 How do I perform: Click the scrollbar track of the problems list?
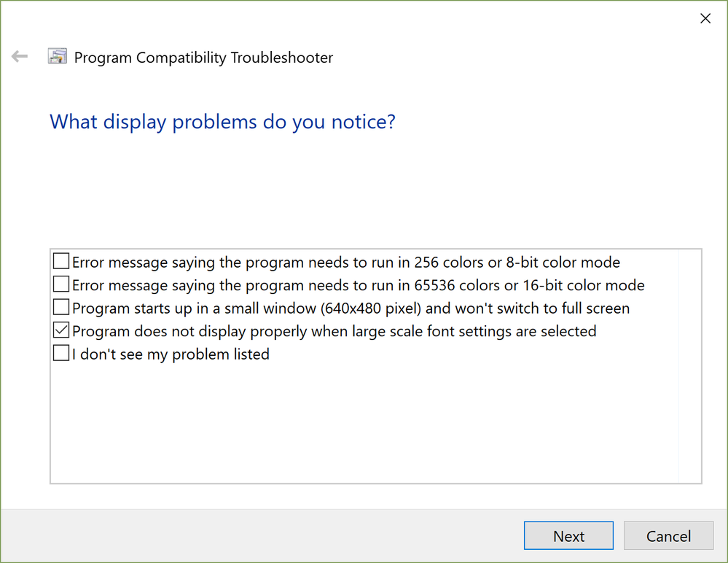[689, 365]
